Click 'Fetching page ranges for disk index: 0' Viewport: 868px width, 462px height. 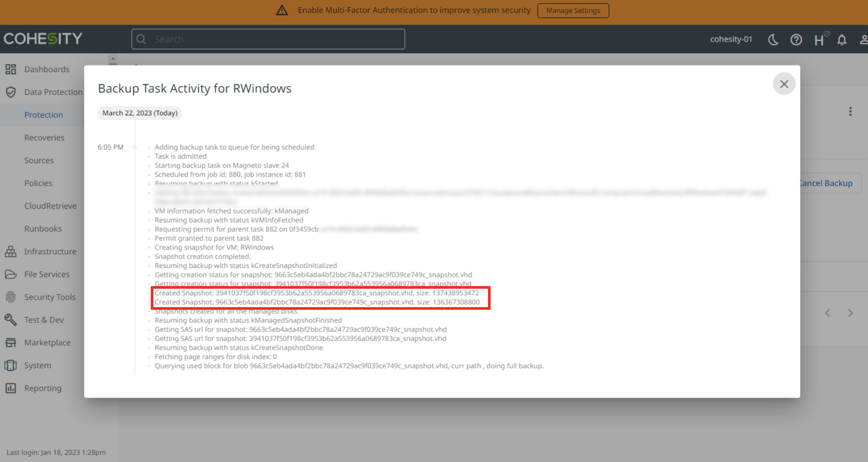(x=215, y=356)
